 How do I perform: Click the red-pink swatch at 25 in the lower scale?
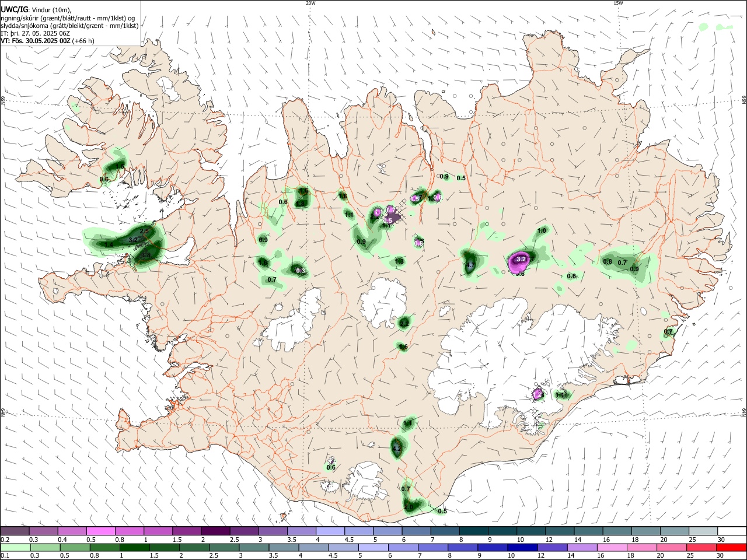coord(701,547)
